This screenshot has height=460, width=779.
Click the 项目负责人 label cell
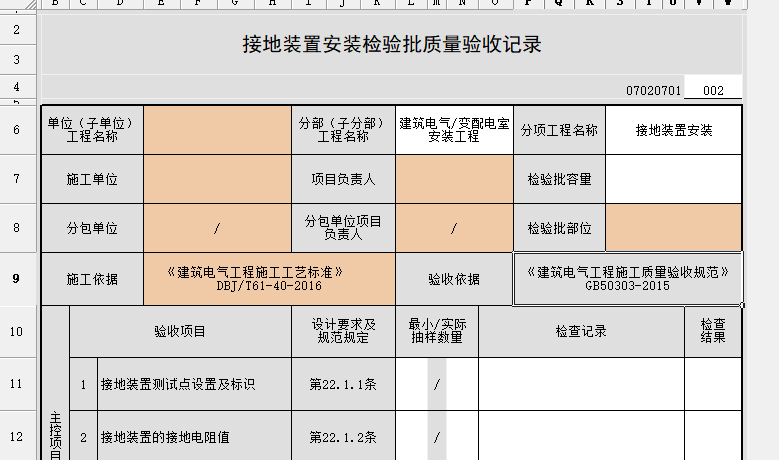click(x=343, y=179)
